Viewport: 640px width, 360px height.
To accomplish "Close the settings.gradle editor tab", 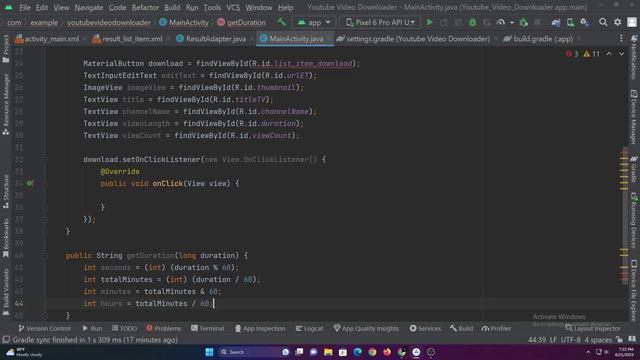I will pos(496,39).
